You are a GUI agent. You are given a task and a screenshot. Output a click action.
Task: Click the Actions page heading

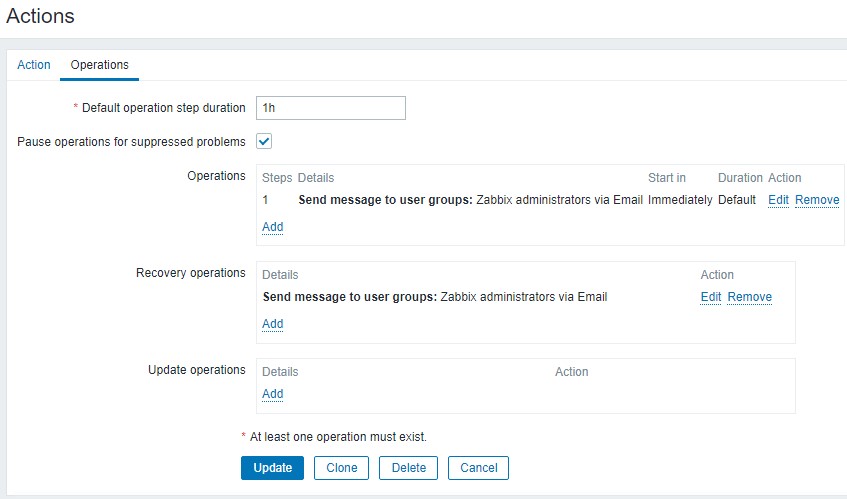pyautogui.click(x=40, y=16)
